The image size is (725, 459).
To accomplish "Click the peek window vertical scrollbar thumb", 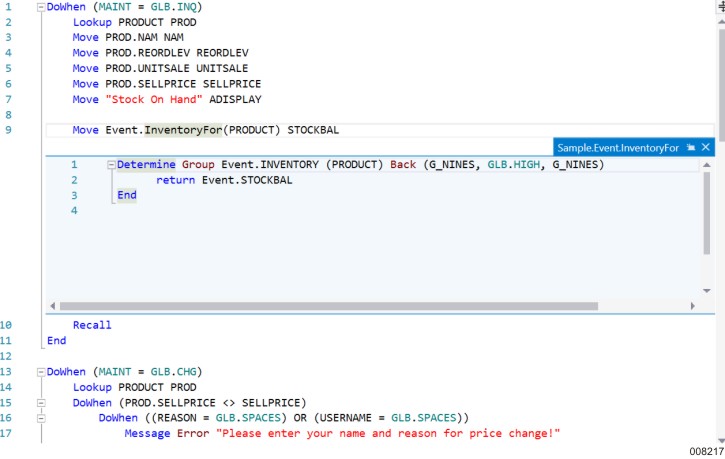I will (x=707, y=213).
